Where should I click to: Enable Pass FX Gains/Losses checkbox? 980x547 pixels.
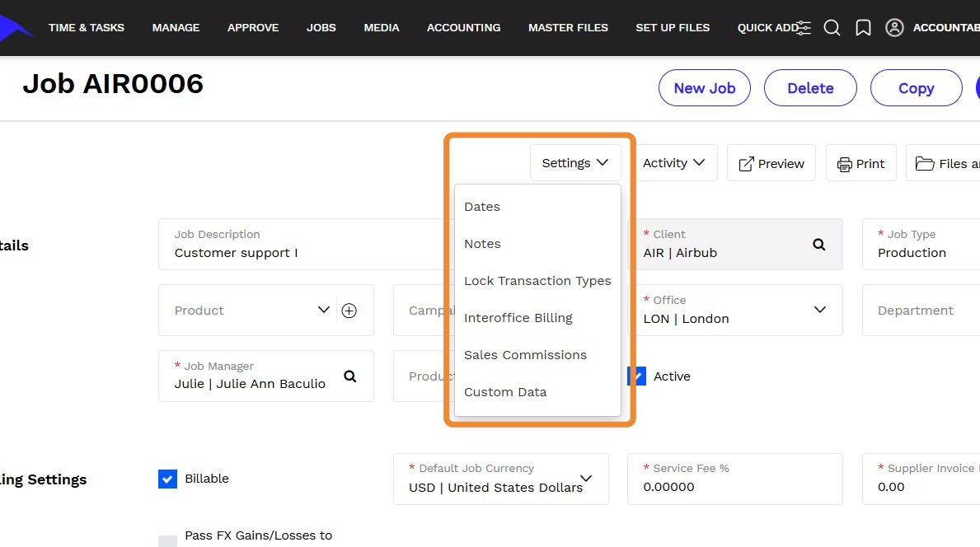pyautogui.click(x=167, y=540)
